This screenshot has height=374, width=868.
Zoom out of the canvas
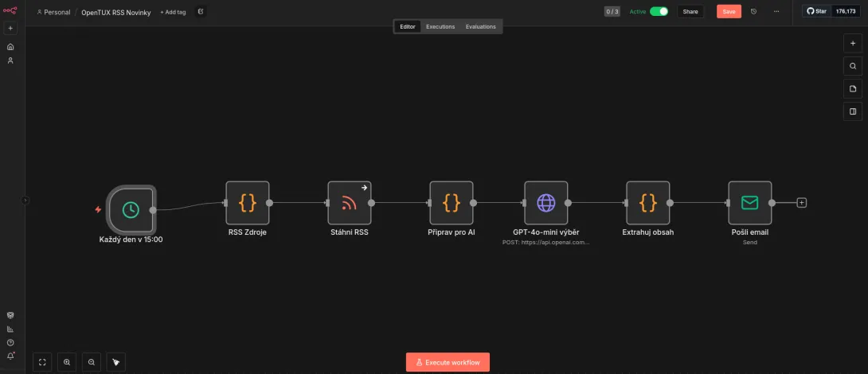(x=92, y=362)
